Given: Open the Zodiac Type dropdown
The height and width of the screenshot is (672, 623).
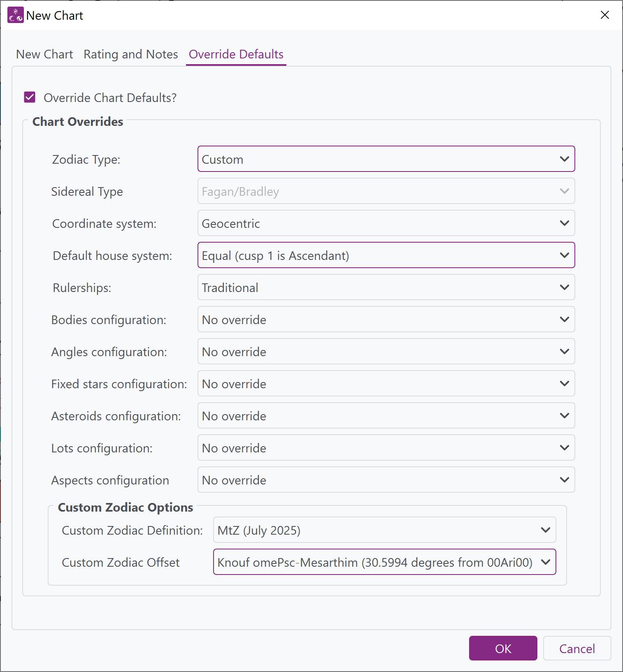Looking at the screenshot, I should (x=386, y=159).
